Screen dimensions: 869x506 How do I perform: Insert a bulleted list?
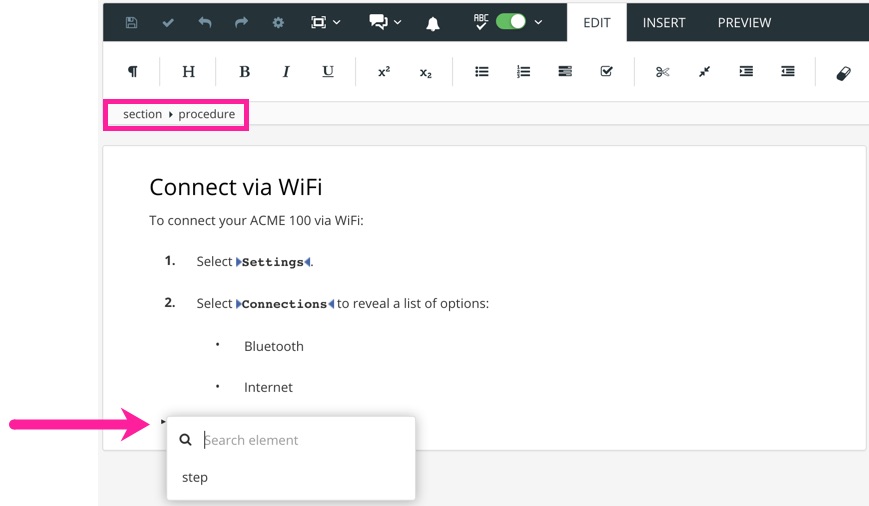[481, 72]
